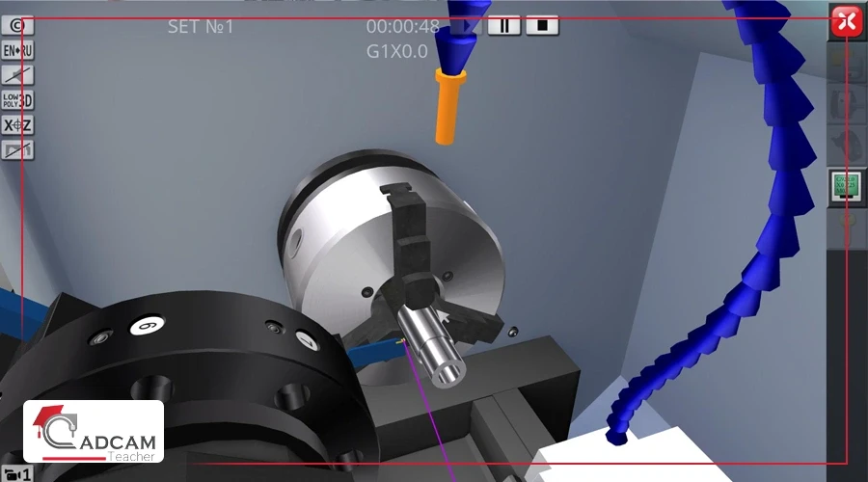Open the copyright info button
Image resolution: width=868 pixels, height=482 pixels.
pos(17,25)
